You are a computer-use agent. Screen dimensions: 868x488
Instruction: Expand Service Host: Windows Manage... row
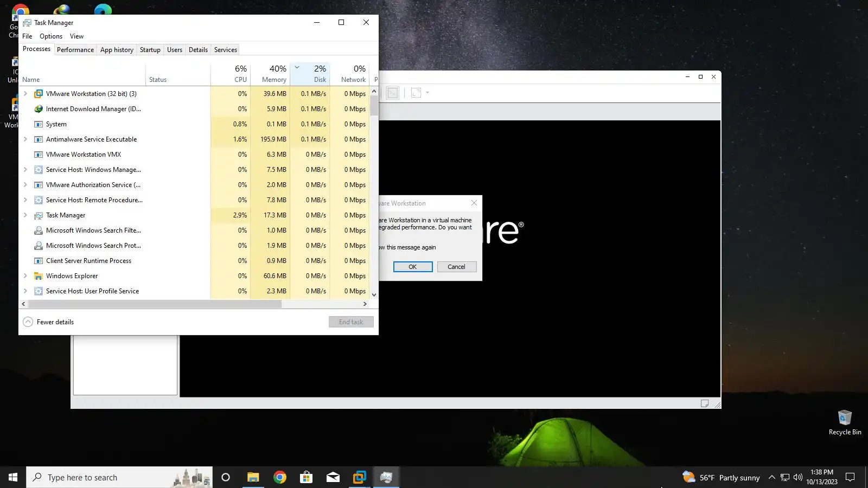pos(25,170)
